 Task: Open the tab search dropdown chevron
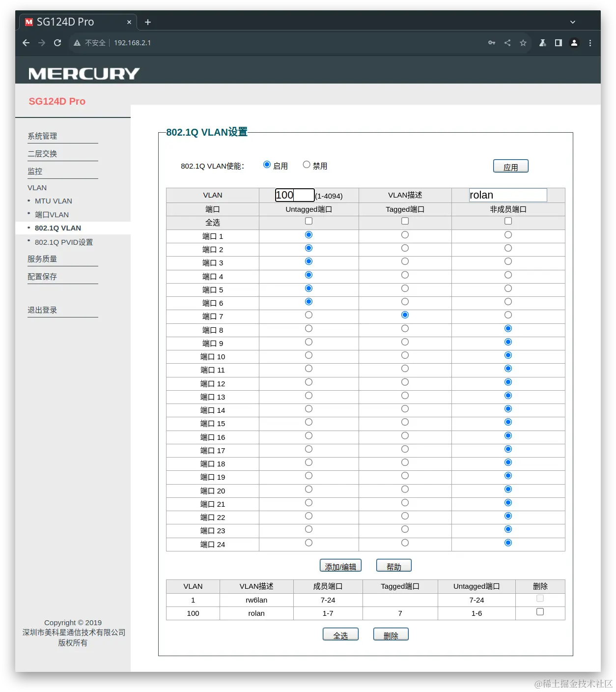pos(572,22)
